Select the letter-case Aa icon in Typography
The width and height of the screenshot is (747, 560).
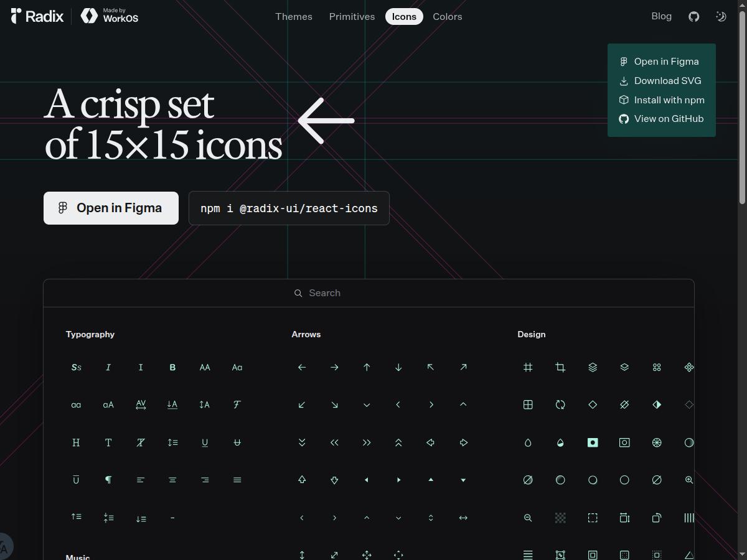tap(237, 367)
